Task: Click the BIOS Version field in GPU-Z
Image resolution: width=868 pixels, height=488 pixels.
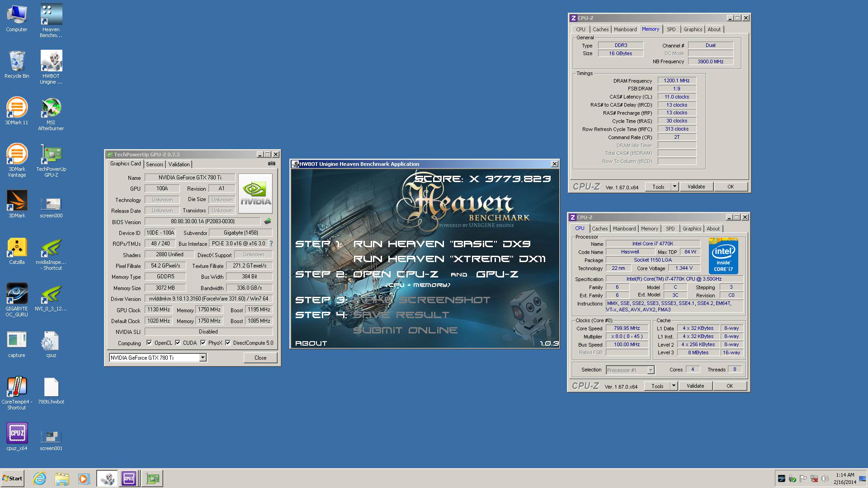Action: (x=203, y=221)
